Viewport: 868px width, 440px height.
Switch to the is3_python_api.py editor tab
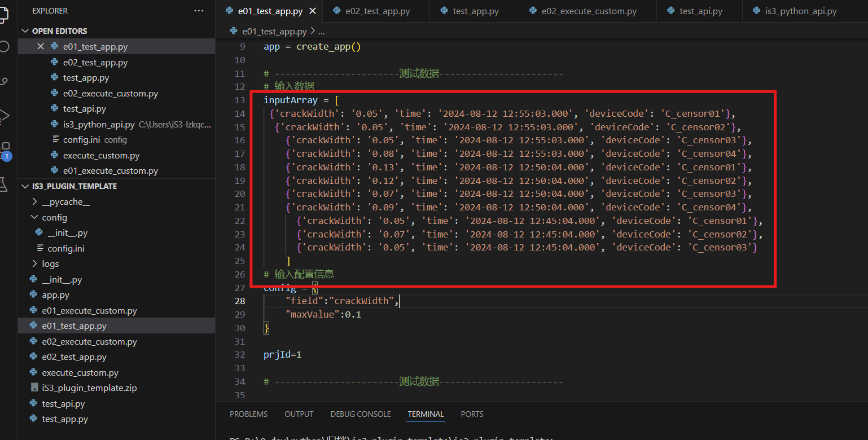pyautogui.click(x=801, y=11)
